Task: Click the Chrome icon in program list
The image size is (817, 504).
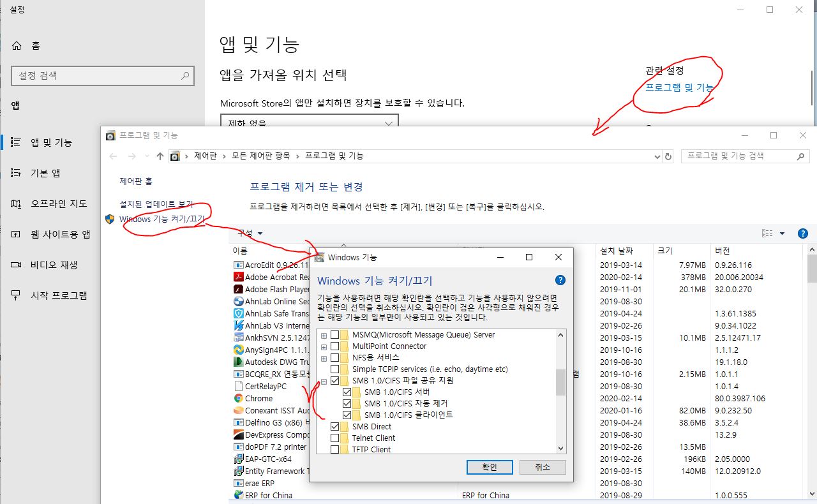Action: [x=239, y=398]
